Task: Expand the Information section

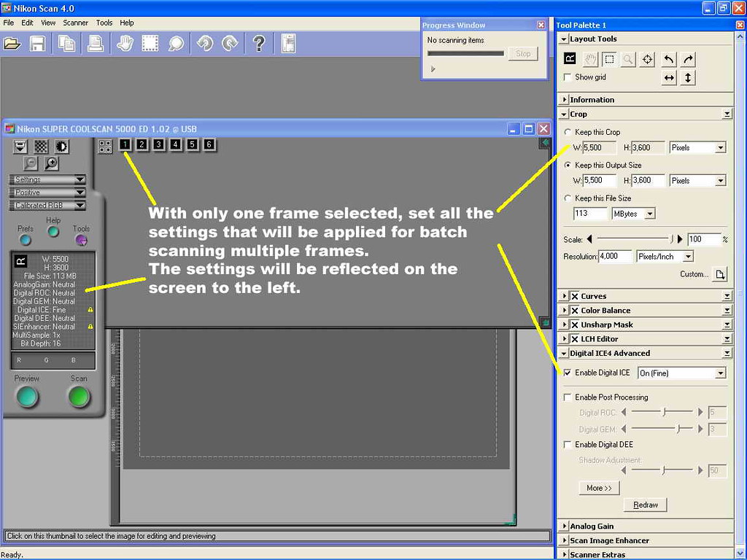Action: pyautogui.click(x=565, y=99)
